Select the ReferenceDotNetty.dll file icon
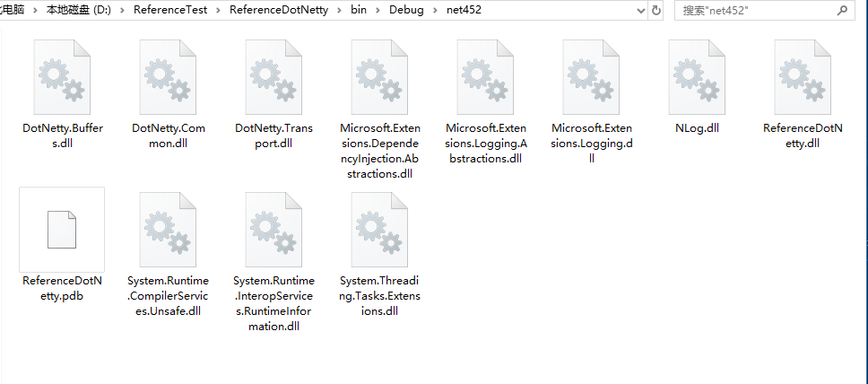 coord(803,77)
